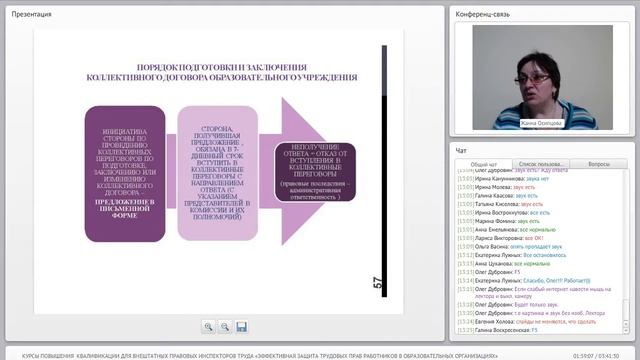
Task: Select the Анна Цуканова chat message
Action: pos(504,264)
